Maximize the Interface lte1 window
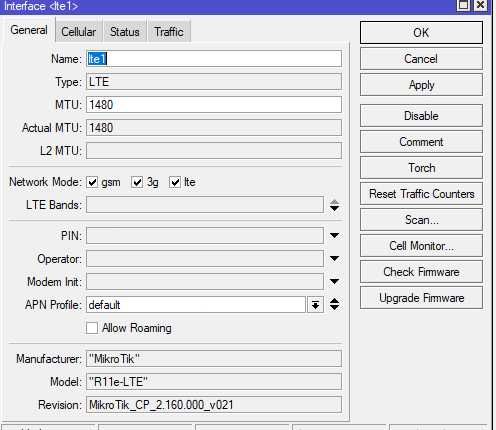 (463, 5)
